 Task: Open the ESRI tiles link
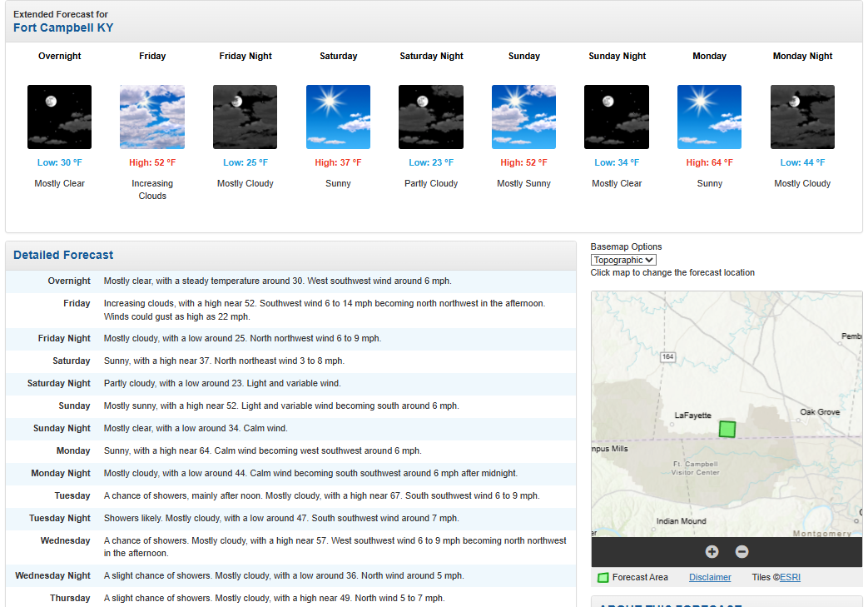pos(790,577)
